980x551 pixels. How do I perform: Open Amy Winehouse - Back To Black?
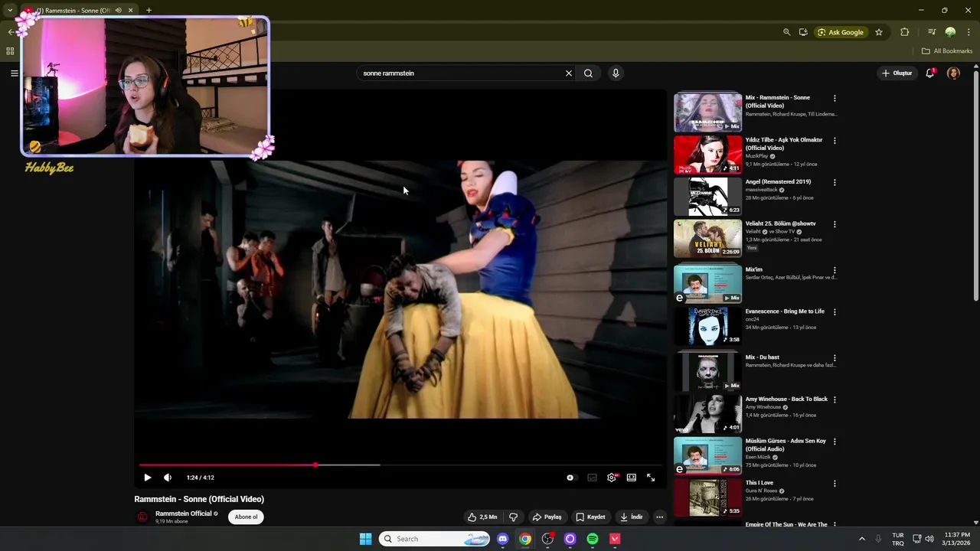(x=786, y=399)
